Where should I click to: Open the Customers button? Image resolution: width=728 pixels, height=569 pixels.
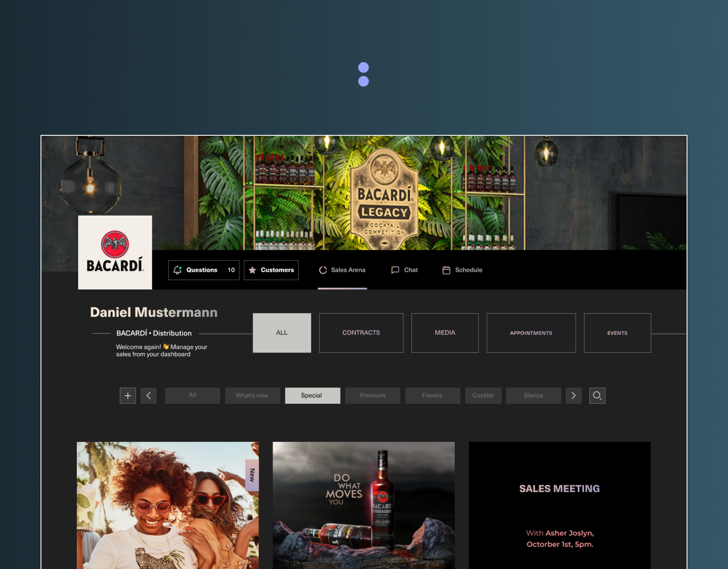[271, 270]
